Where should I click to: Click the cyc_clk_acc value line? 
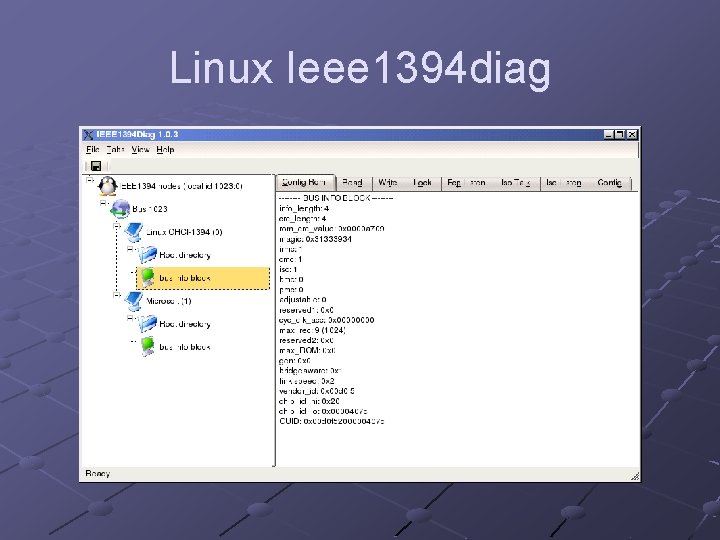tap(326, 320)
